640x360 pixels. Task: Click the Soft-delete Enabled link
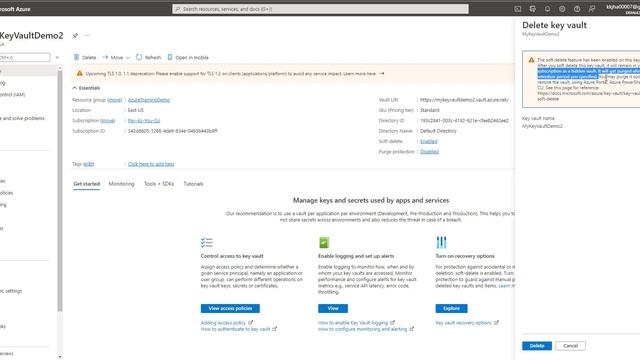pyautogui.click(x=429, y=142)
